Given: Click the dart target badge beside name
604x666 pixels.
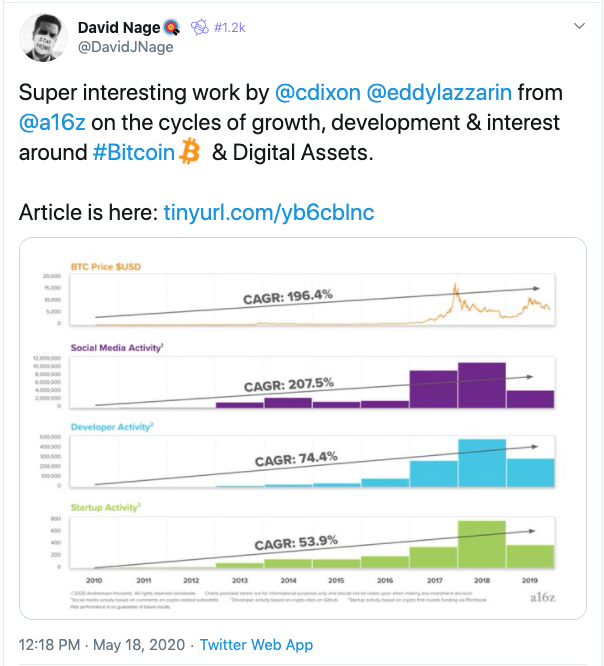Looking at the screenshot, I should point(172,28).
